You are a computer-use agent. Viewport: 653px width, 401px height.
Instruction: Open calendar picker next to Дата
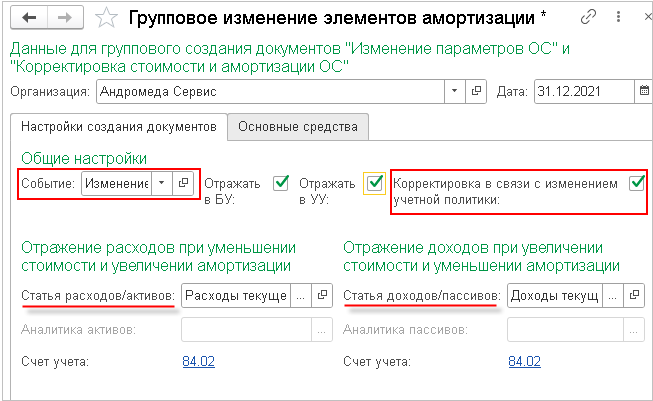pos(643,91)
